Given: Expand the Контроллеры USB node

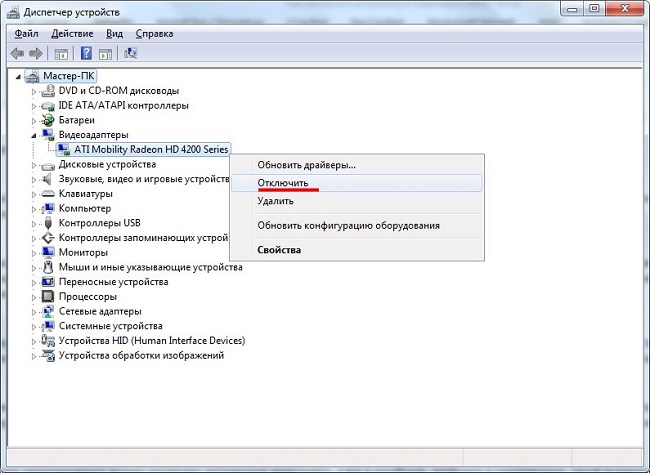Looking at the screenshot, I should (34, 223).
